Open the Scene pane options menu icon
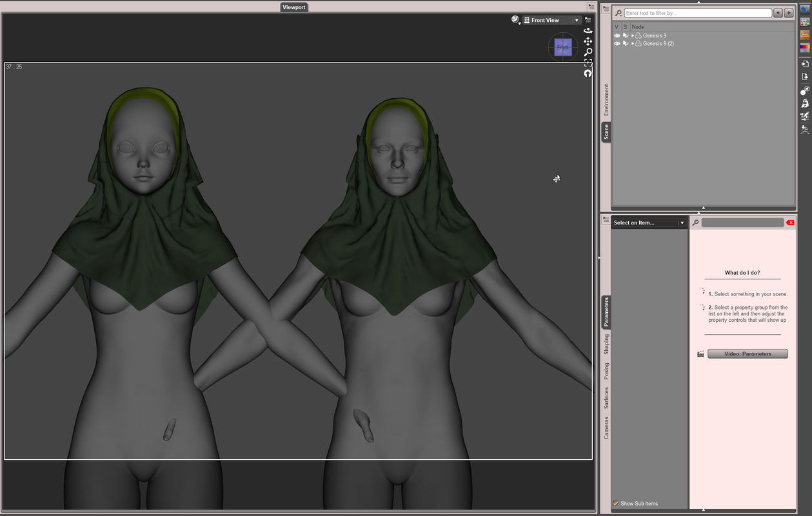812x516 pixels. click(606, 9)
